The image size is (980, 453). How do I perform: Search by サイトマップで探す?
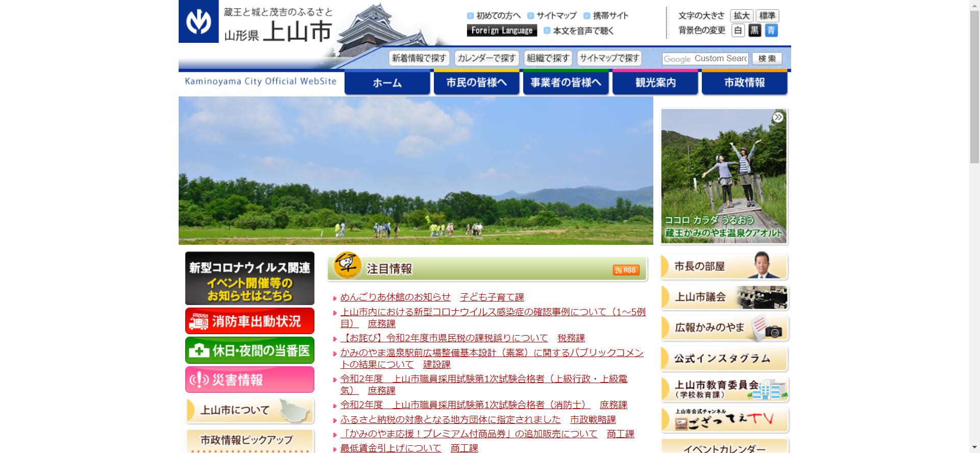[609, 58]
